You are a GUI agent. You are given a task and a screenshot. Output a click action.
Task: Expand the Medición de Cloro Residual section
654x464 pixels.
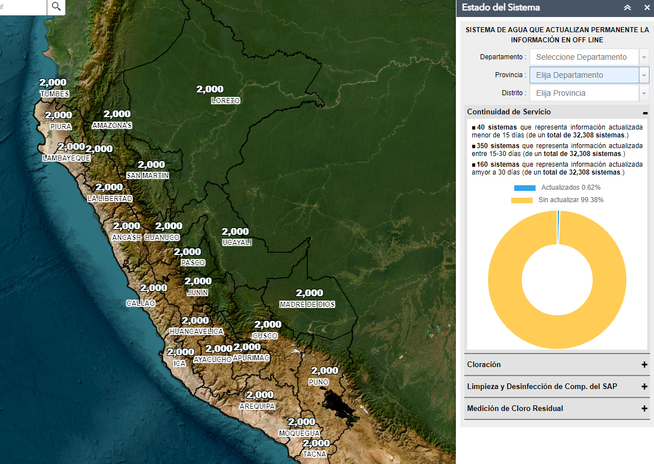645,409
